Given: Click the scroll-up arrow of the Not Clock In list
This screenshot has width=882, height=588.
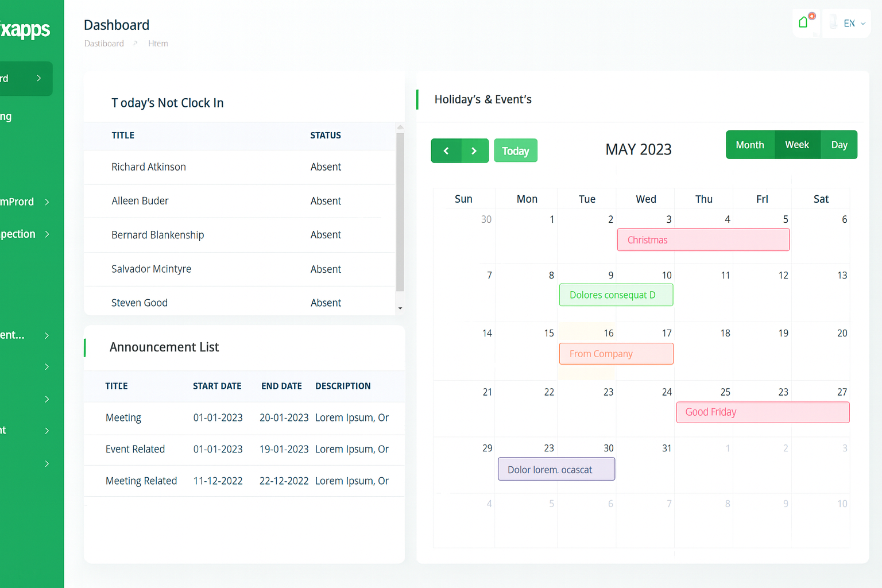Looking at the screenshot, I should click(x=400, y=127).
